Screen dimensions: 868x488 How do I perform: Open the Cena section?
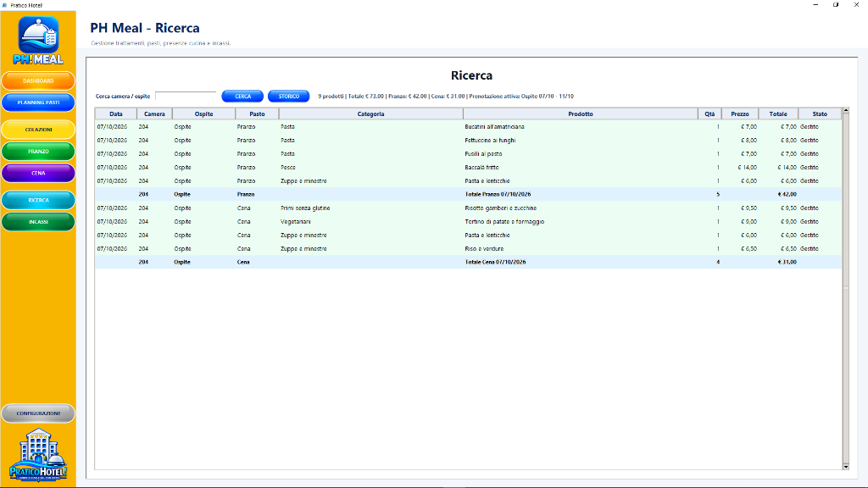pos(38,173)
